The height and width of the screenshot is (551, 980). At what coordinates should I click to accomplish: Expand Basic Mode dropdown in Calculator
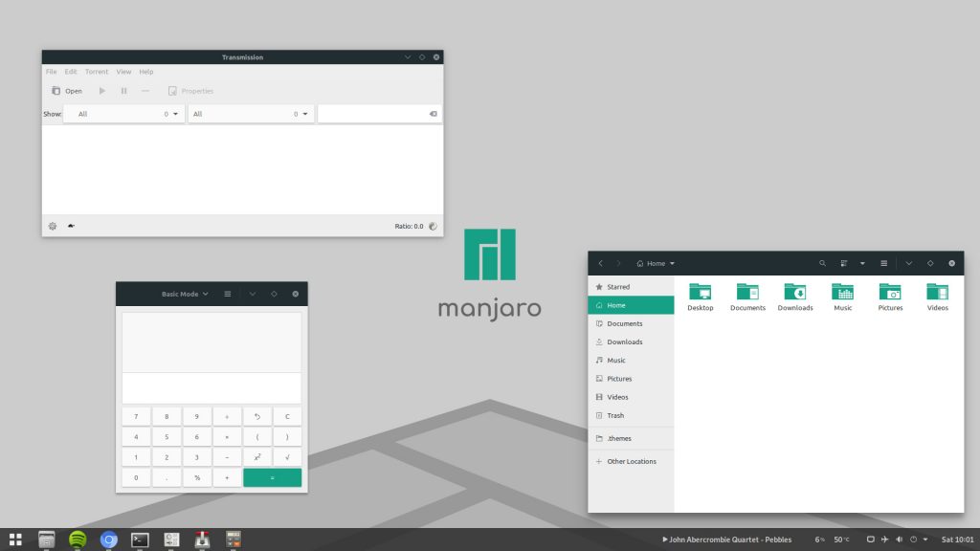tap(185, 294)
